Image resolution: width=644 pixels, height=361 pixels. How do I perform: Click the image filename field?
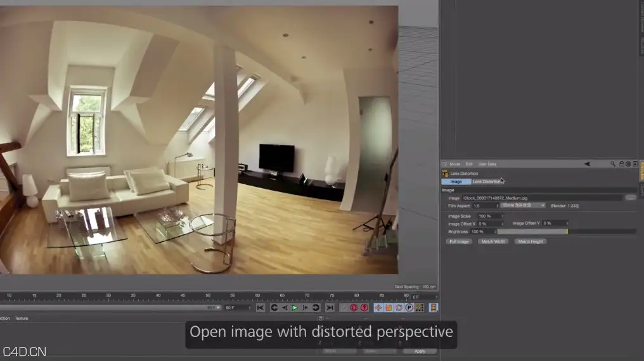[x=542, y=198]
